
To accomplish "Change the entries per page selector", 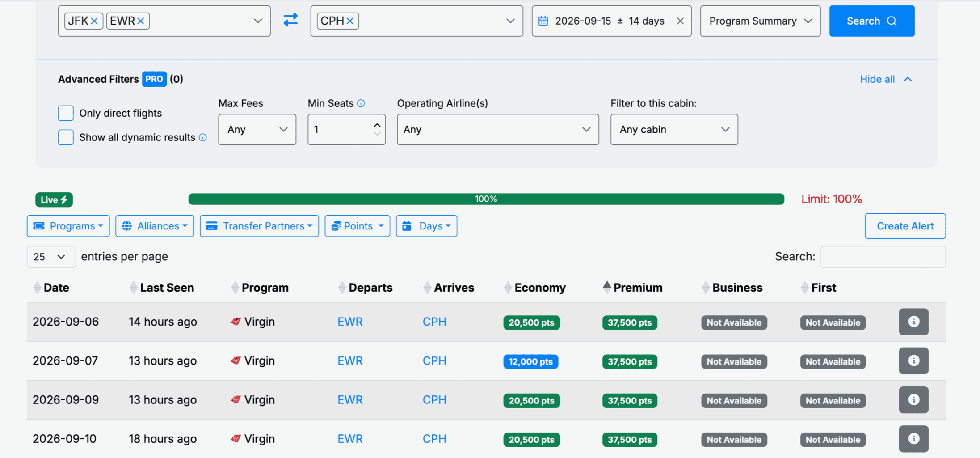I will (x=51, y=257).
